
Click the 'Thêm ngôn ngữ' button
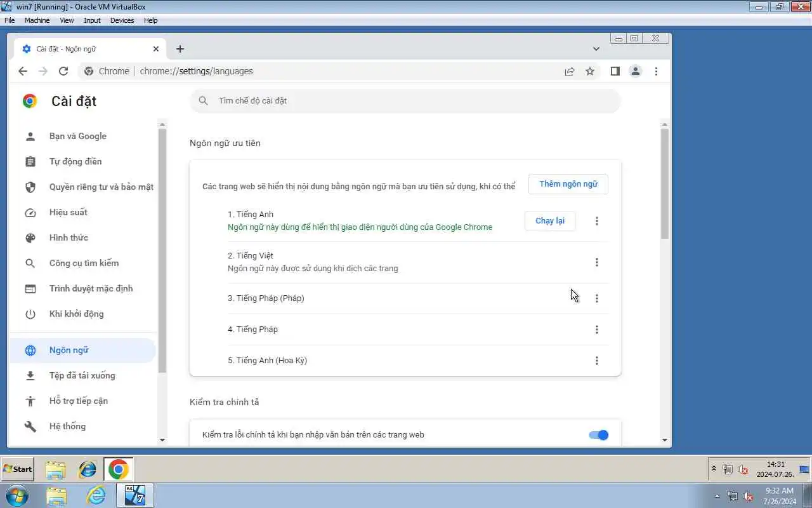[x=568, y=184]
